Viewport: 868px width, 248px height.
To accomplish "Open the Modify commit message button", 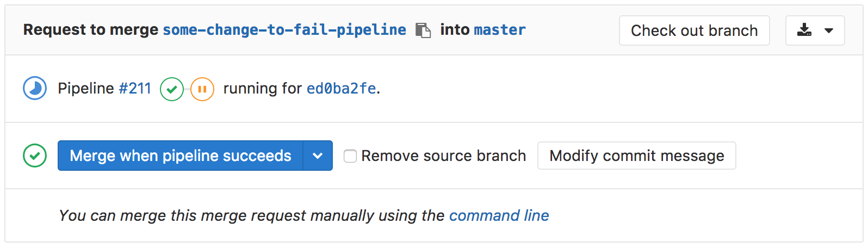I will click(636, 156).
